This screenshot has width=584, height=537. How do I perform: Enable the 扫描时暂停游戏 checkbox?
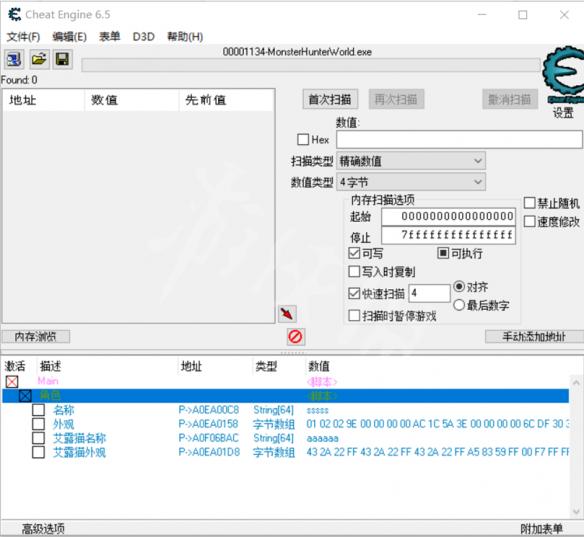[354, 315]
